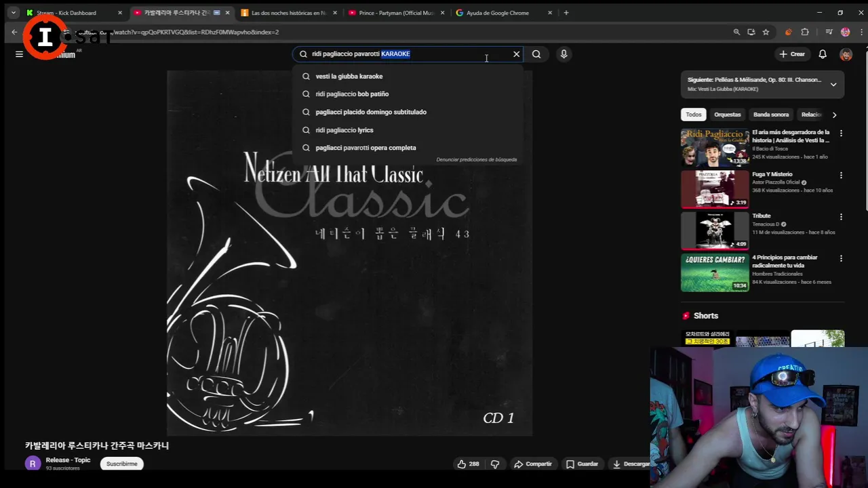Select the partially visible Relacionados filter chip
This screenshot has width=868, height=488.
coord(811,115)
